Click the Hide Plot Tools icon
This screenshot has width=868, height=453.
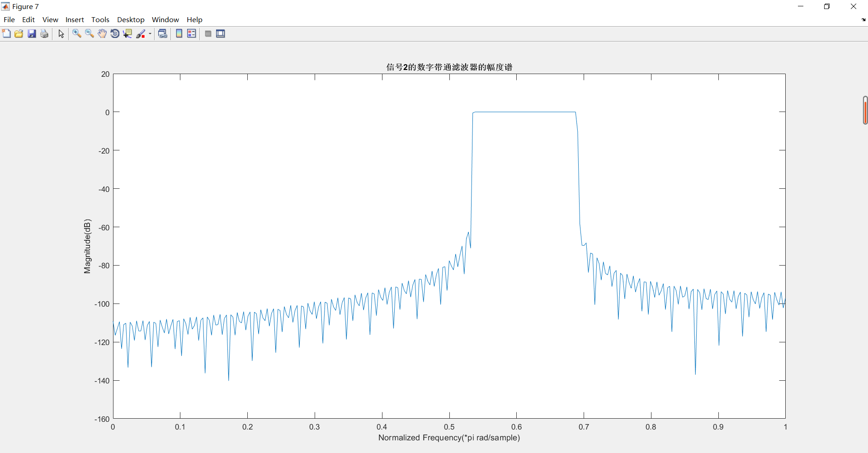click(208, 34)
